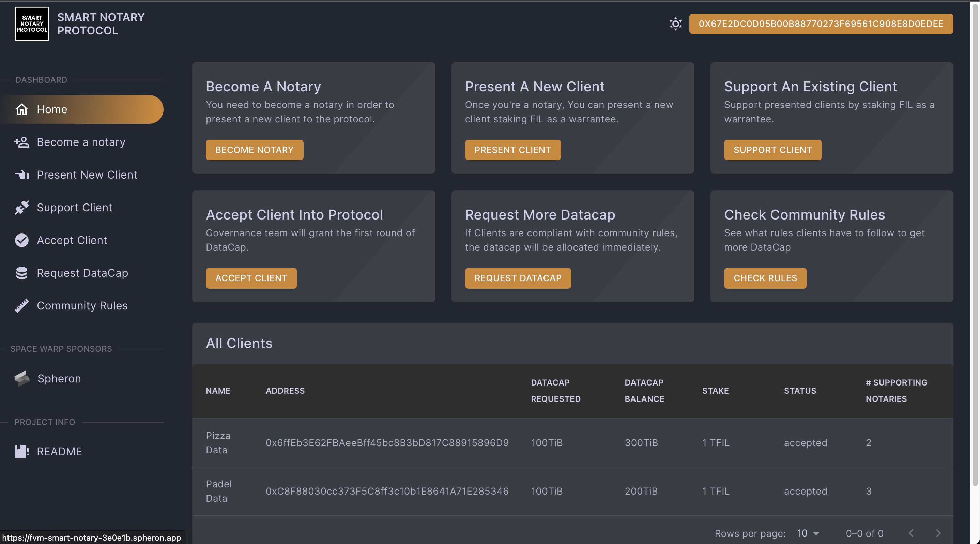Select the Padel Data client name
Screen dimensions: 980x544
[218, 491]
